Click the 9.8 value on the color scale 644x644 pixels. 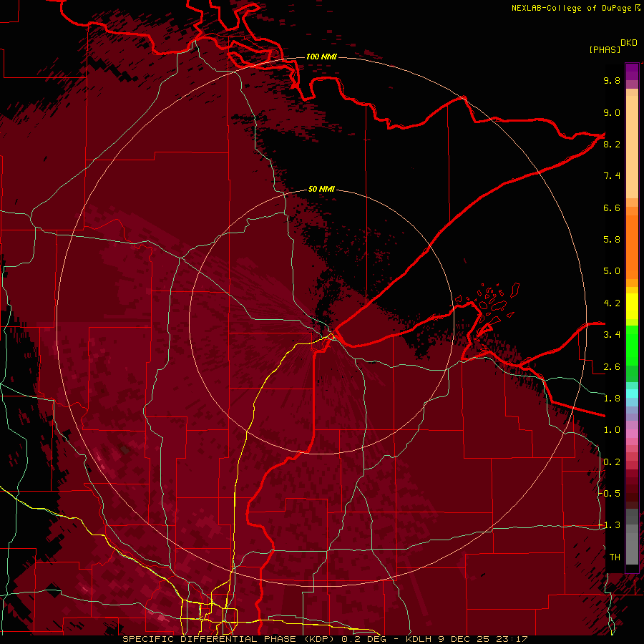[x=612, y=81]
